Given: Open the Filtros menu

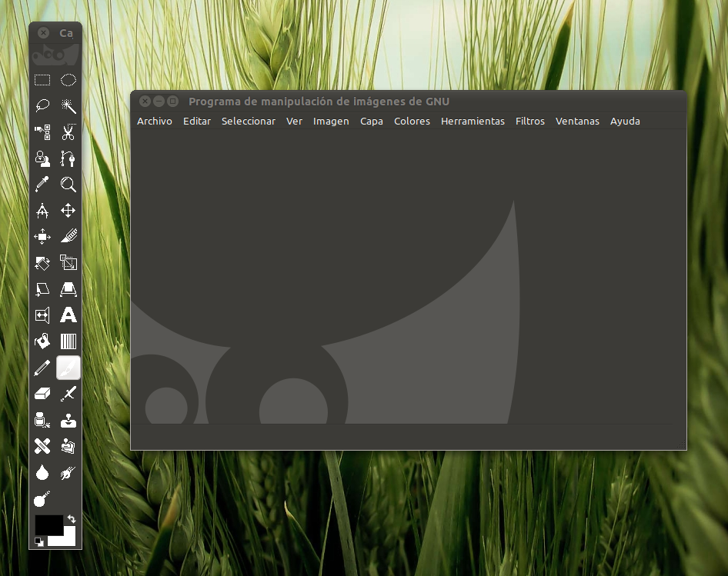Looking at the screenshot, I should click(x=530, y=122).
